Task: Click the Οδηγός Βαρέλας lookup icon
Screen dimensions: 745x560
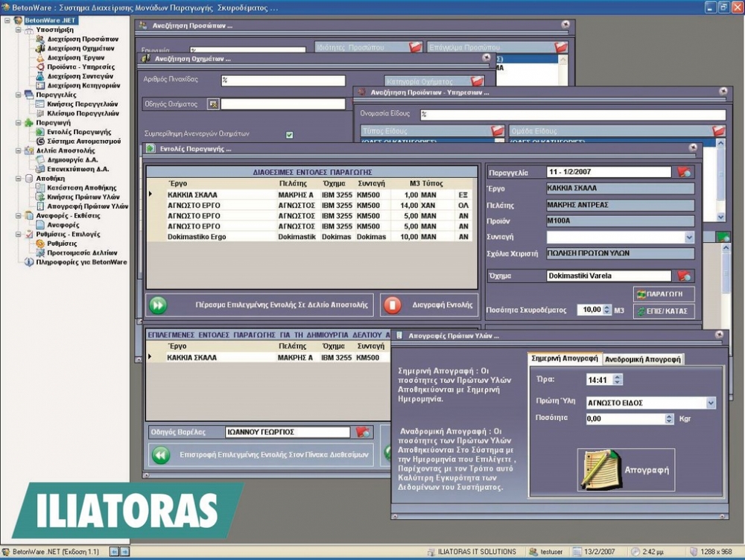Action: tap(363, 432)
